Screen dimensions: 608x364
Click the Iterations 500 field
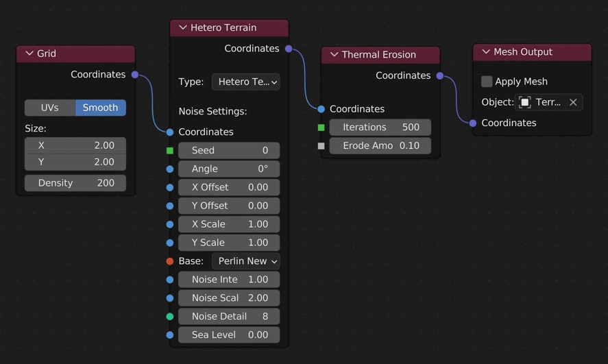click(380, 128)
